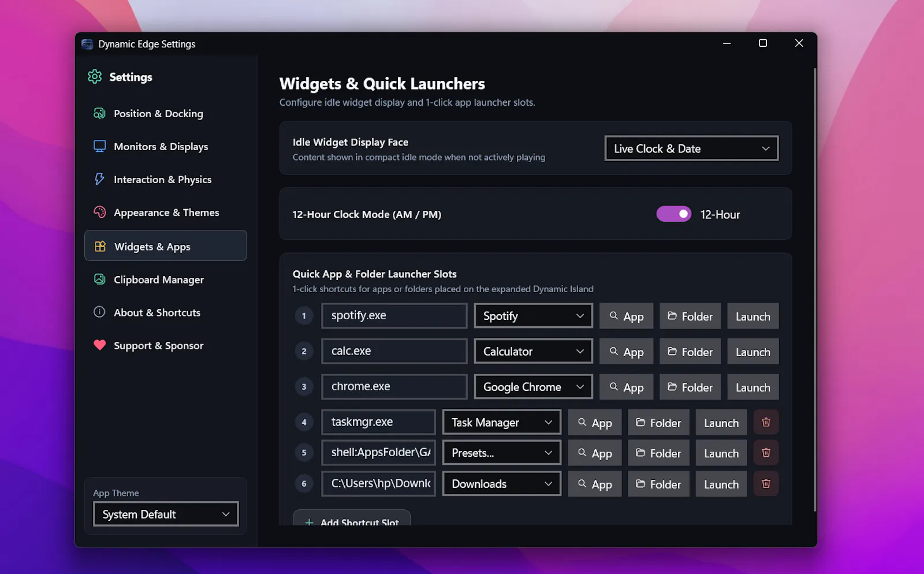Open the Presets... dropdown in slot 5
924x574 pixels.
tap(501, 453)
